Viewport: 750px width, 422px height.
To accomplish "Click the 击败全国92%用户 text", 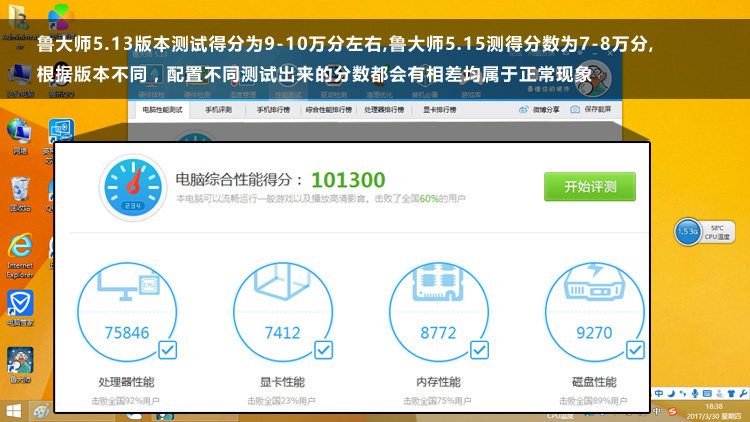I will [126, 401].
